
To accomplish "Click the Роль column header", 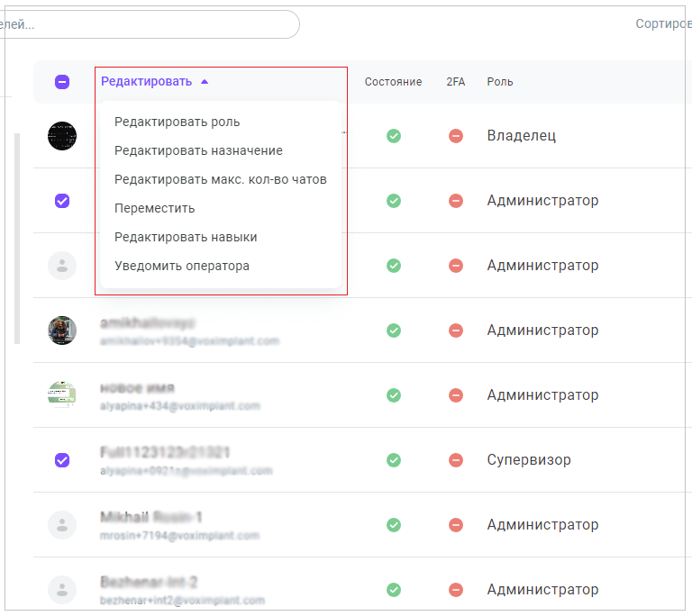I will pyautogui.click(x=500, y=82).
